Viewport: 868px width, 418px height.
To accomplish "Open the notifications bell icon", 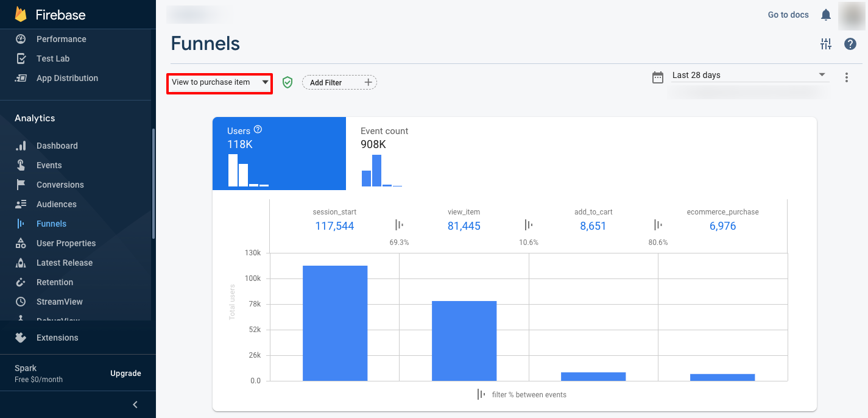I will pyautogui.click(x=826, y=15).
